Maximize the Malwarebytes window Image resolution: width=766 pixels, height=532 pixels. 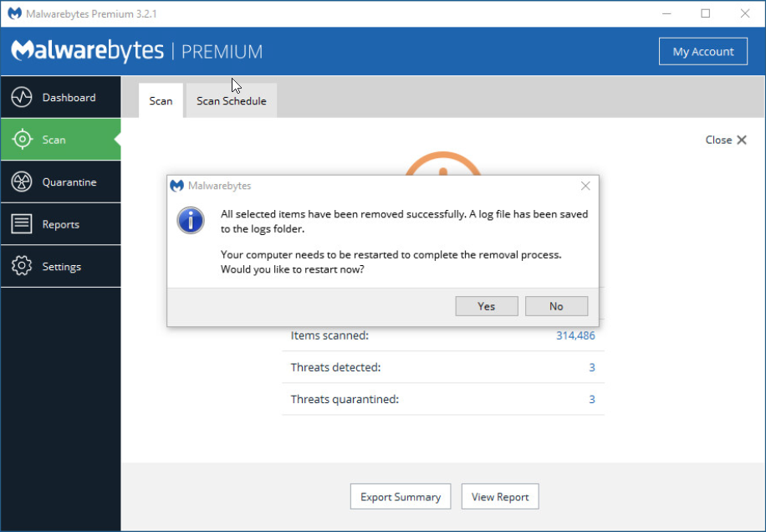tap(706, 13)
